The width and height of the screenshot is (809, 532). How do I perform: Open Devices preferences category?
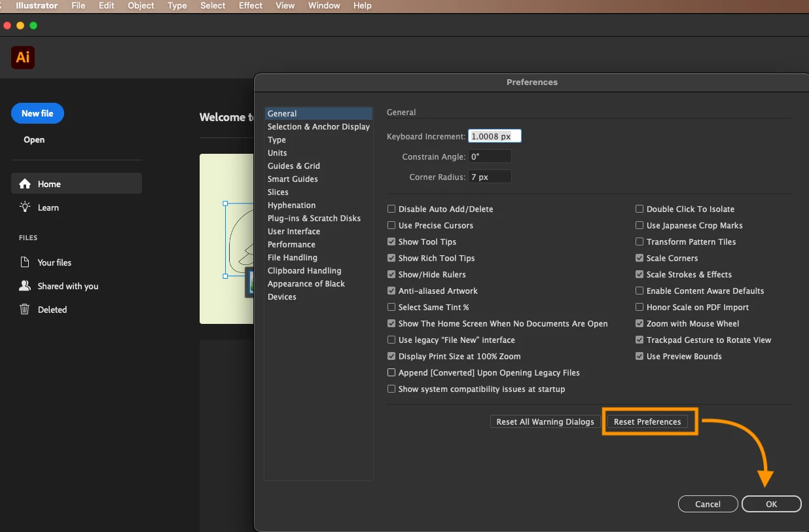tap(318, 297)
